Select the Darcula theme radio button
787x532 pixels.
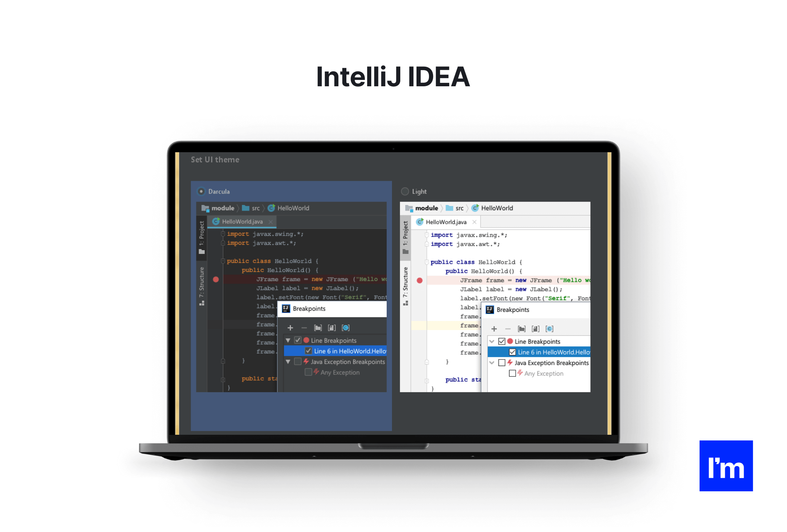coord(202,191)
